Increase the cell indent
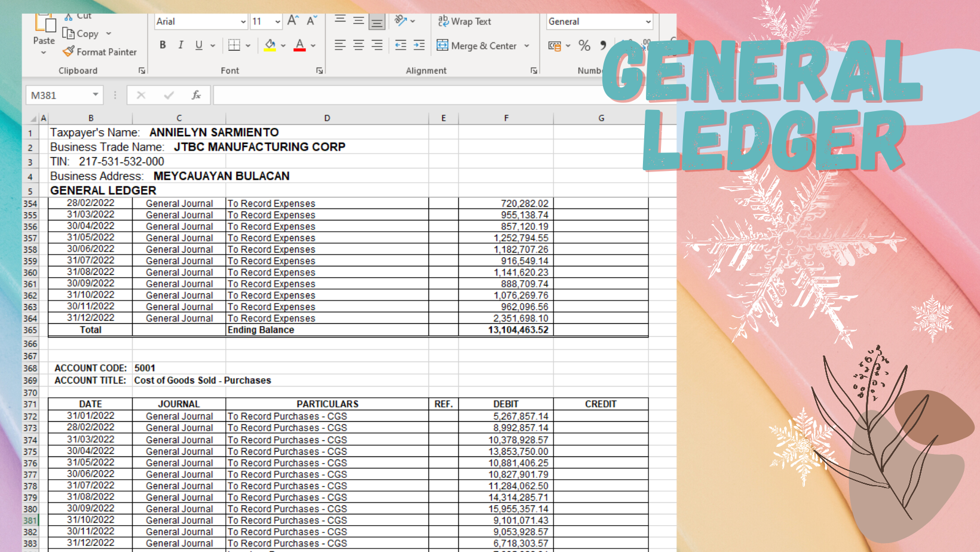The width and height of the screenshot is (980, 552). coord(419,45)
